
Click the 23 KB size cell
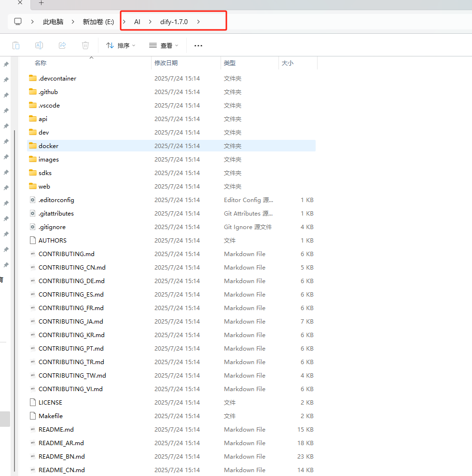305,457
